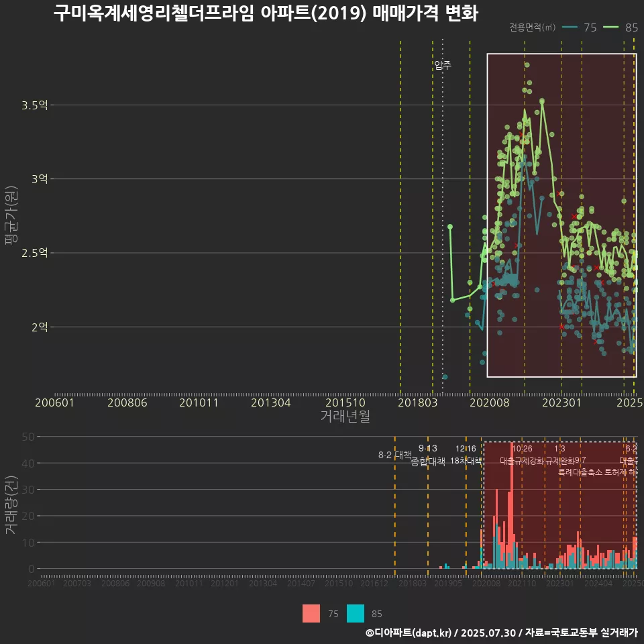Click the 201304 price chart x-axis label
This screenshot has height=644, width=644.
270,402
